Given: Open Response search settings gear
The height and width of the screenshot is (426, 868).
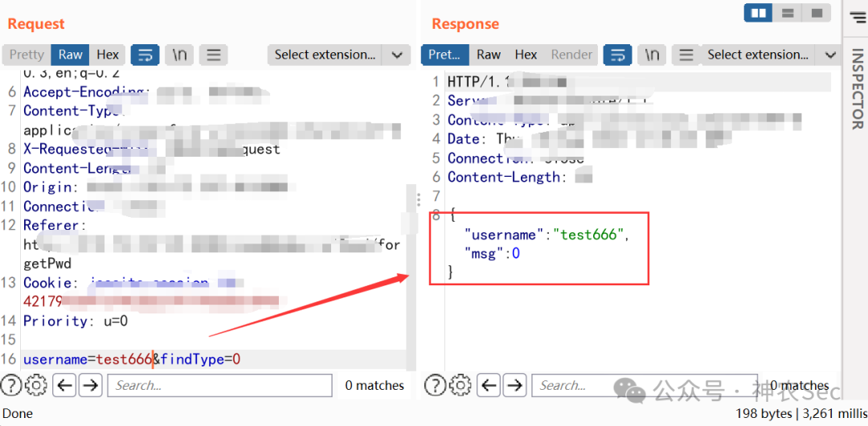Looking at the screenshot, I should click(461, 385).
